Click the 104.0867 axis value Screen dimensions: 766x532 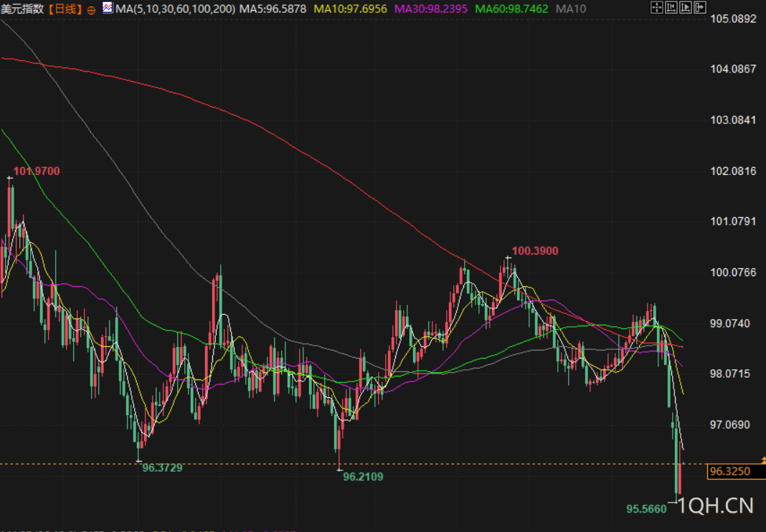(x=733, y=70)
